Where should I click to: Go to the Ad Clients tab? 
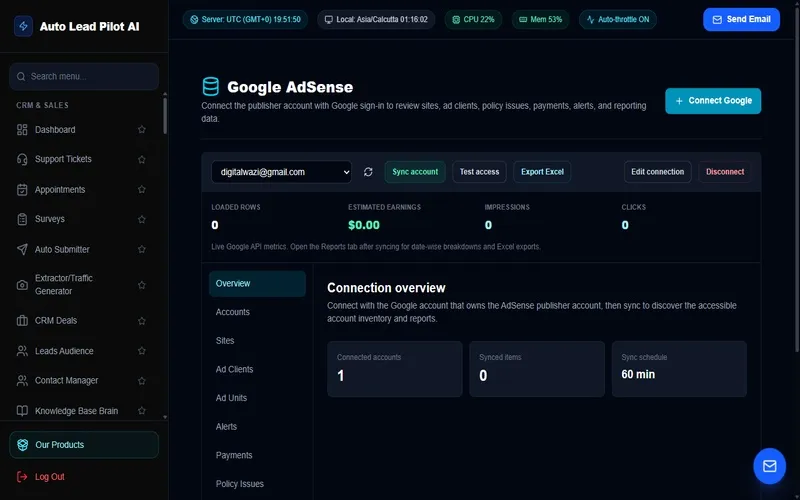[x=257, y=369]
